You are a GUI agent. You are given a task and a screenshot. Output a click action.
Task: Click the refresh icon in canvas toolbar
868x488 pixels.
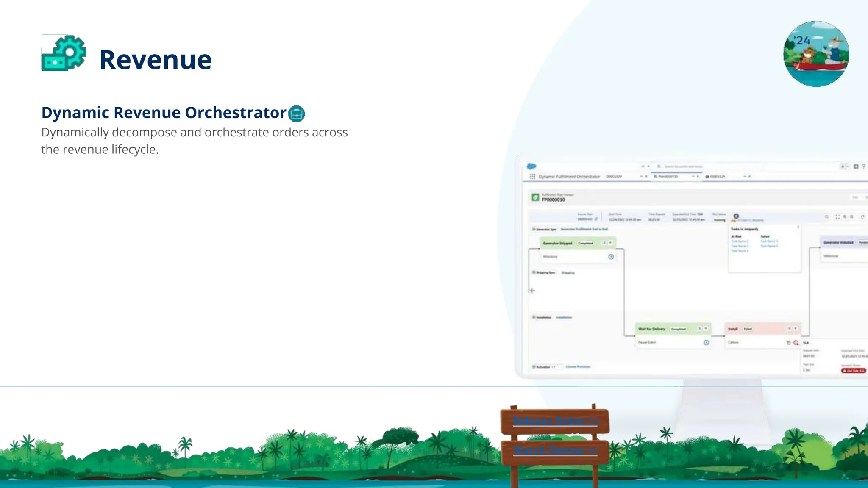[x=862, y=217]
